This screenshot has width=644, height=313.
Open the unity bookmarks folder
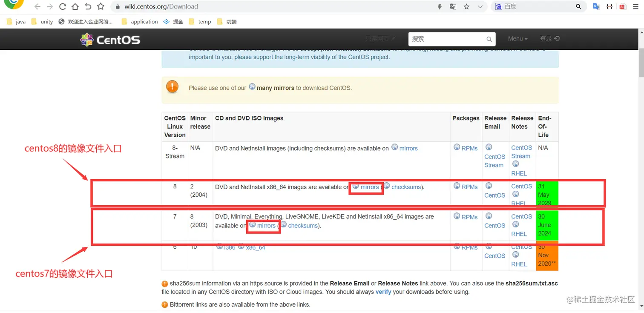pyautogui.click(x=42, y=22)
